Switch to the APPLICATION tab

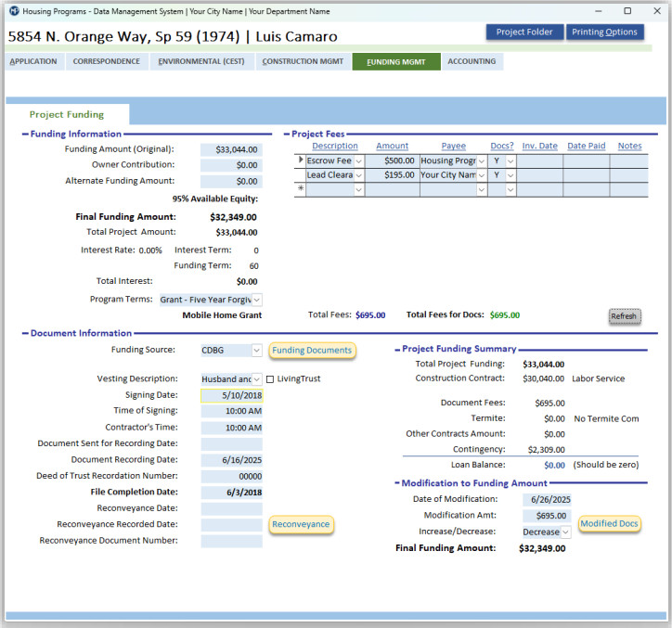pos(33,61)
